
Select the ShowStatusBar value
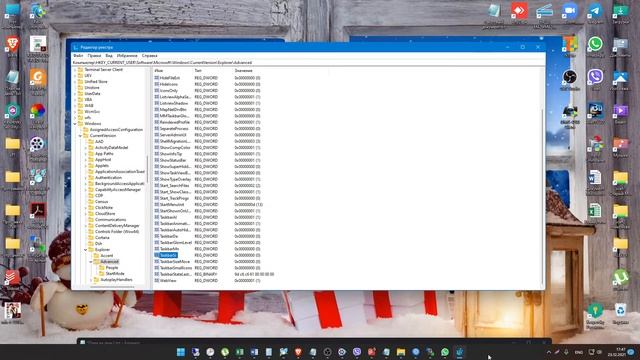pos(173,160)
